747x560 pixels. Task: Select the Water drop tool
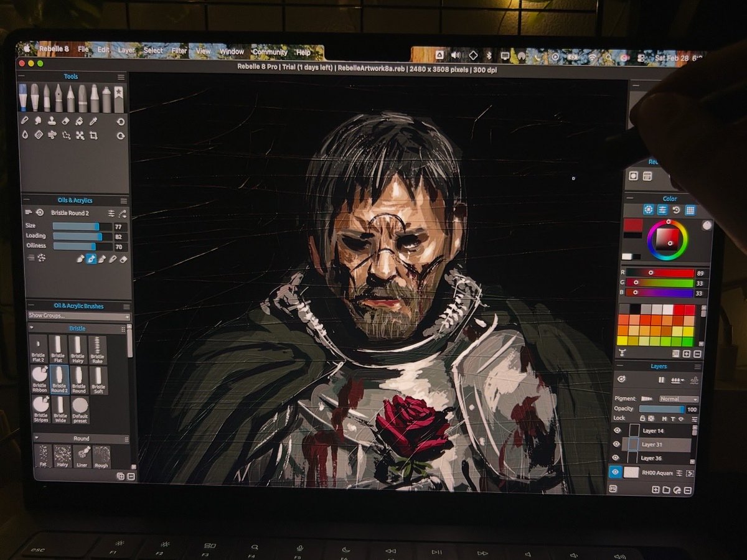25,136
